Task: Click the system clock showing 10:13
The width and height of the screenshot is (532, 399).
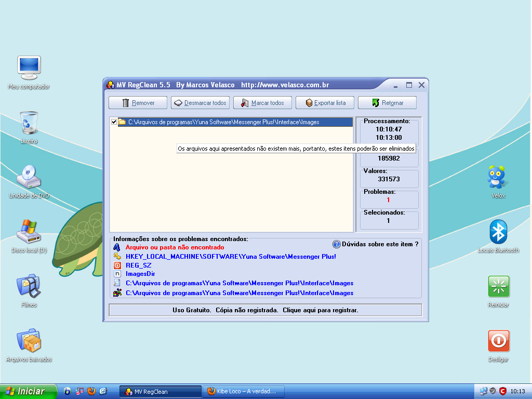Action: (x=518, y=391)
